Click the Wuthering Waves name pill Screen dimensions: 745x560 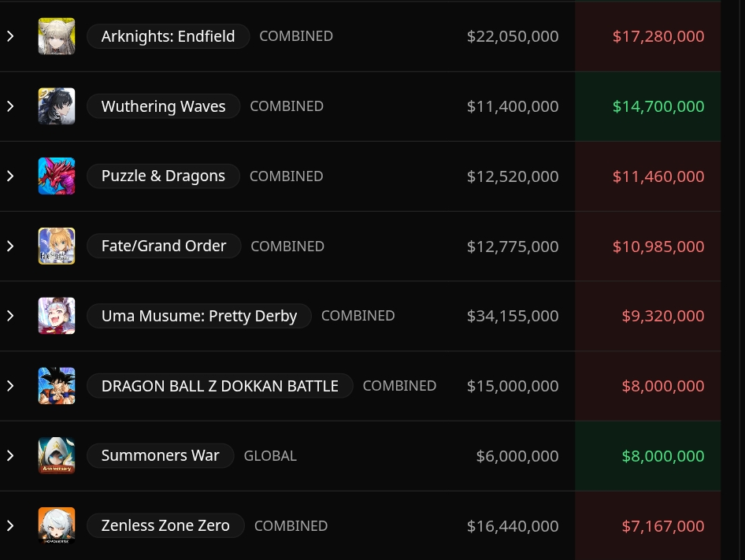(164, 106)
